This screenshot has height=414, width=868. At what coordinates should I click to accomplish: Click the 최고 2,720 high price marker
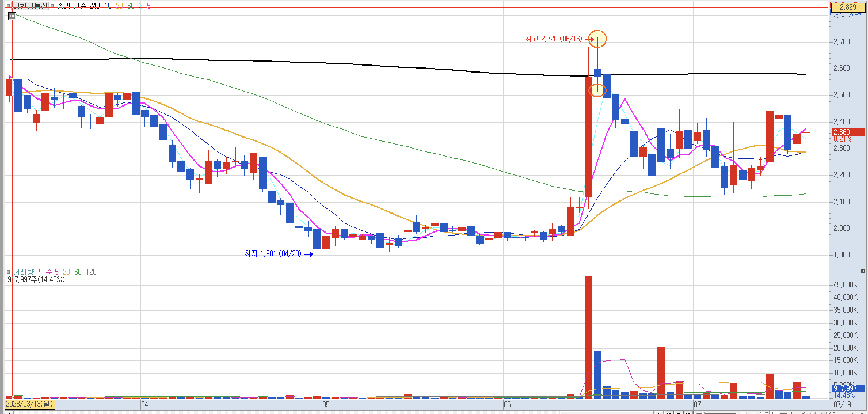click(553, 39)
